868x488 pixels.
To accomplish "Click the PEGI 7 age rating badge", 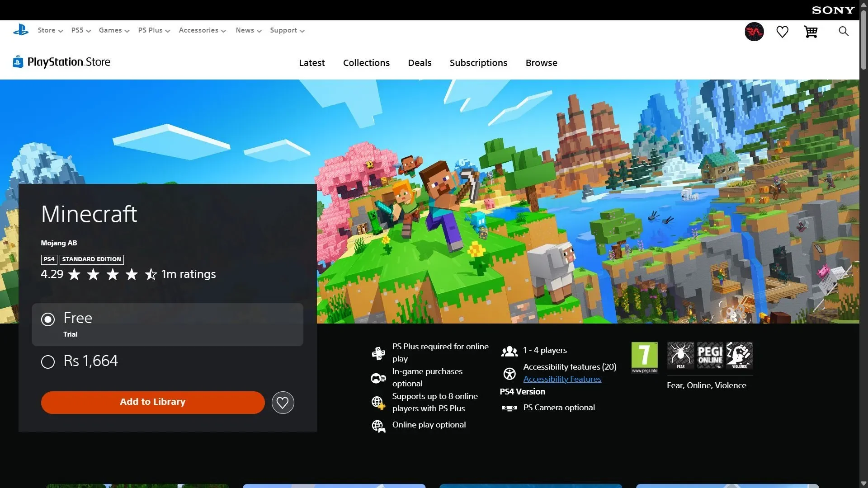I will coord(645,357).
